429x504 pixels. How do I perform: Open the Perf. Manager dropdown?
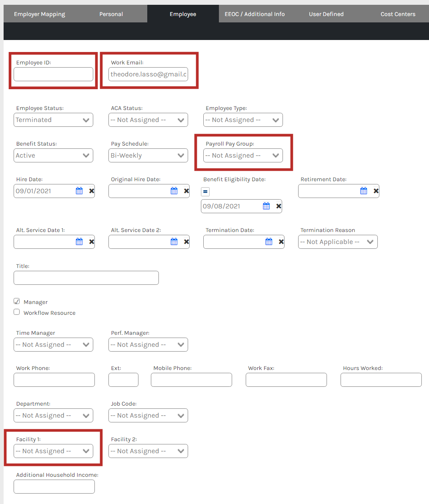[x=148, y=345]
